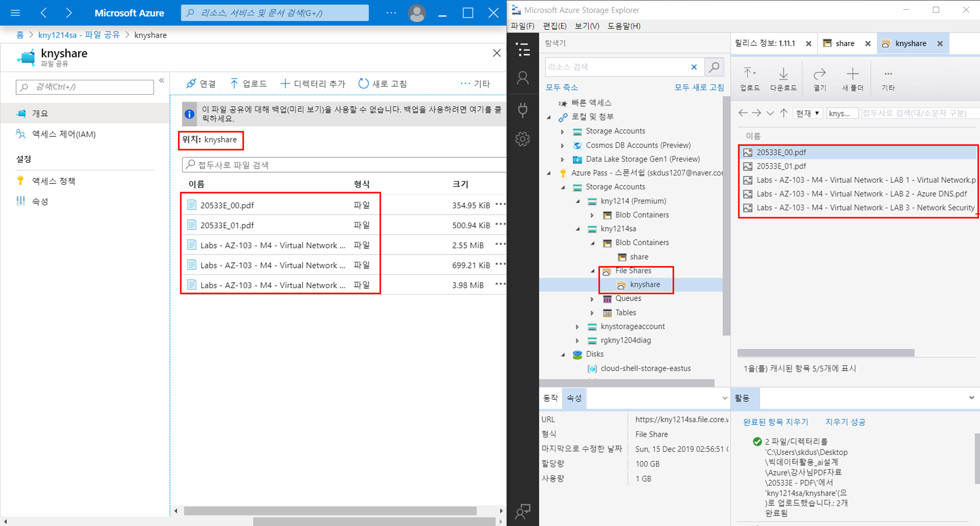Open the Azure portal account avatar
Image resolution: width=980 pixels, height=526 pixels.
click(417, 13)
